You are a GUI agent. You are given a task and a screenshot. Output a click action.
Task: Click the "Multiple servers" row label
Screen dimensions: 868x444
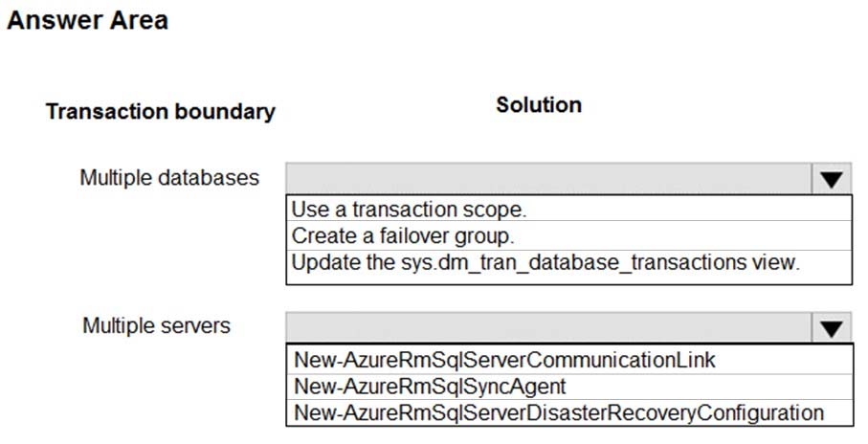[156, 325]
